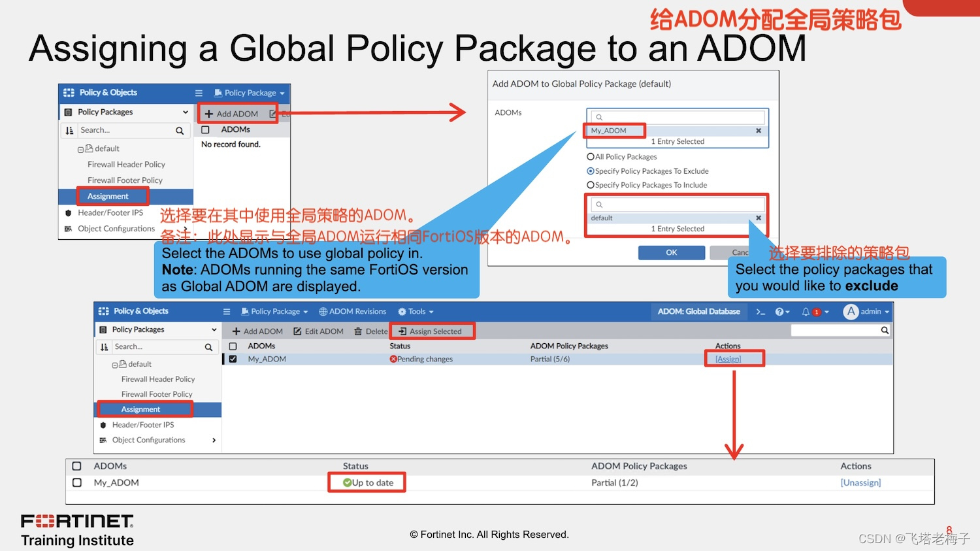Click the policy package search field above default

click(677, 205)
